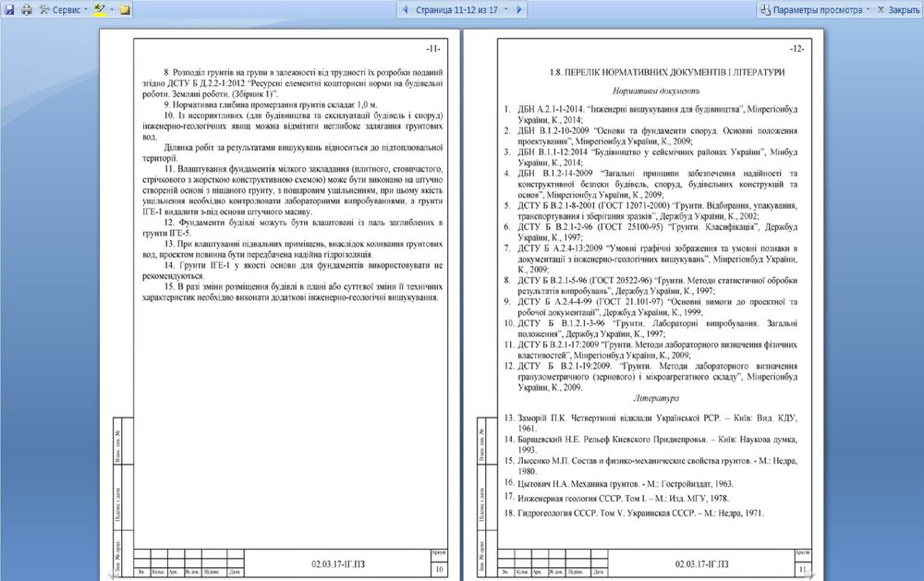
Task: Click reference 4 ДБН В.1.2-14-2009
Action: [x=650, y=184]
